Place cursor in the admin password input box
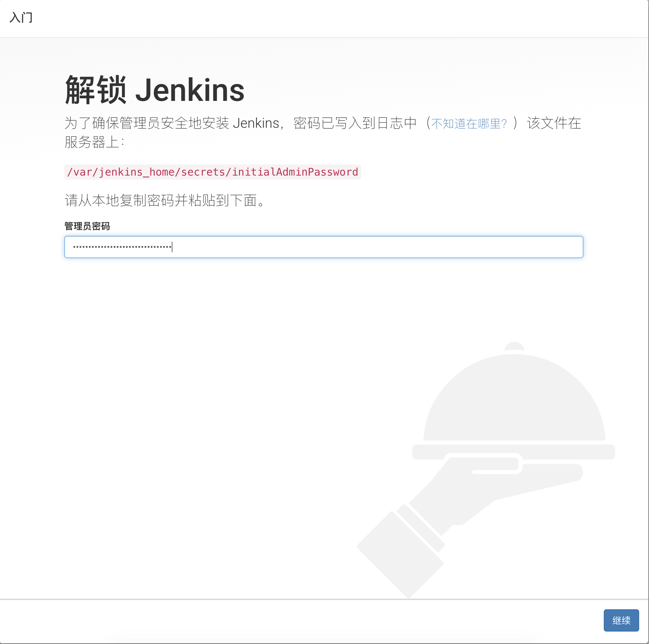 click(x=323, y=247)
